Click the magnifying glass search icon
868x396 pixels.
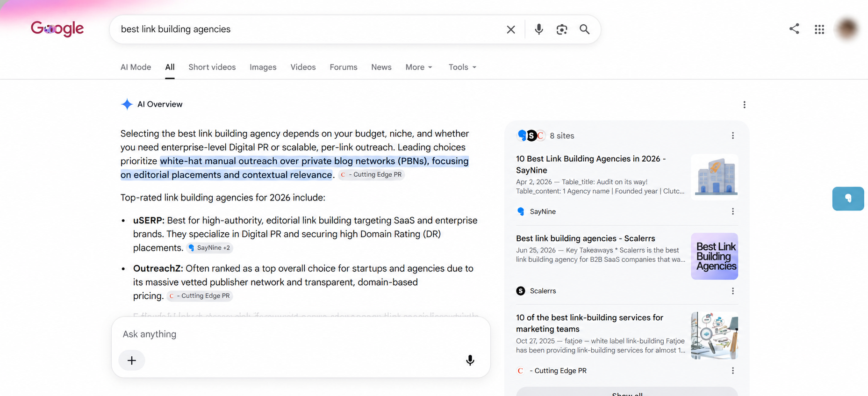click(585, 29)
